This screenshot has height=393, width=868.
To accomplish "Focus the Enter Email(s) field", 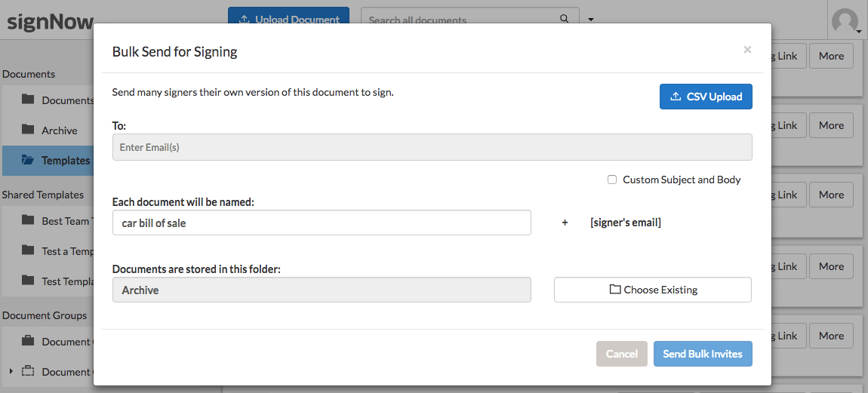I will point(432,147).
